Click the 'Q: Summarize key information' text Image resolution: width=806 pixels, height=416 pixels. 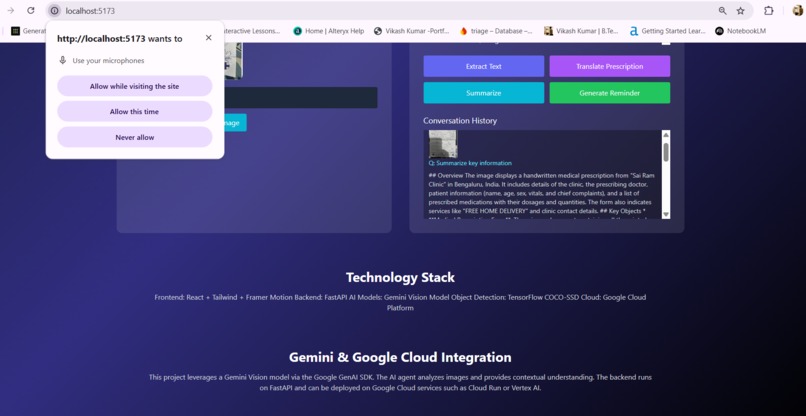pyautogui.click(x=470, y=163)
